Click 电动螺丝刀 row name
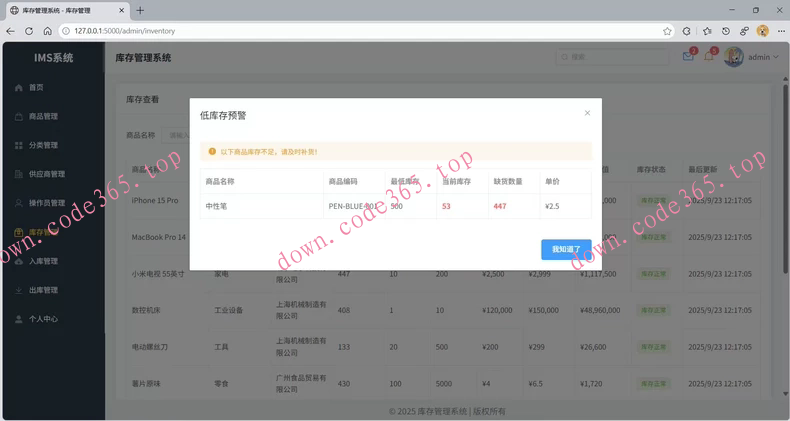 [x=150, y=347]
